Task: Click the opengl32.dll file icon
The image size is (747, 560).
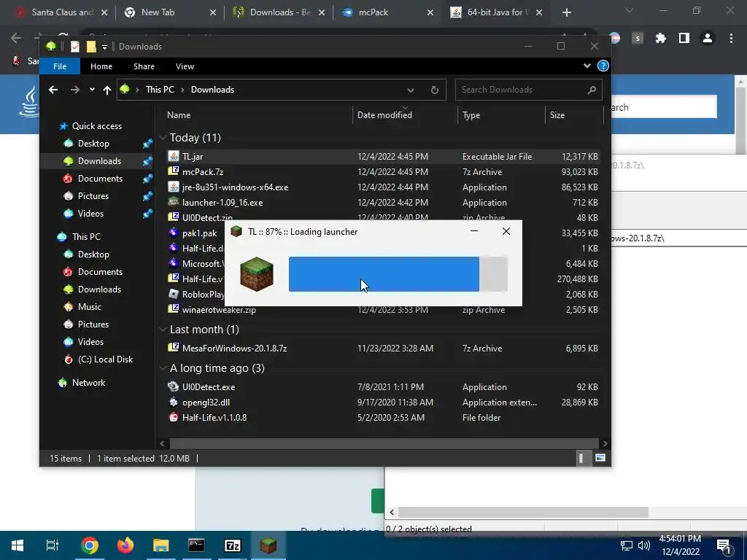Action: 174,402
